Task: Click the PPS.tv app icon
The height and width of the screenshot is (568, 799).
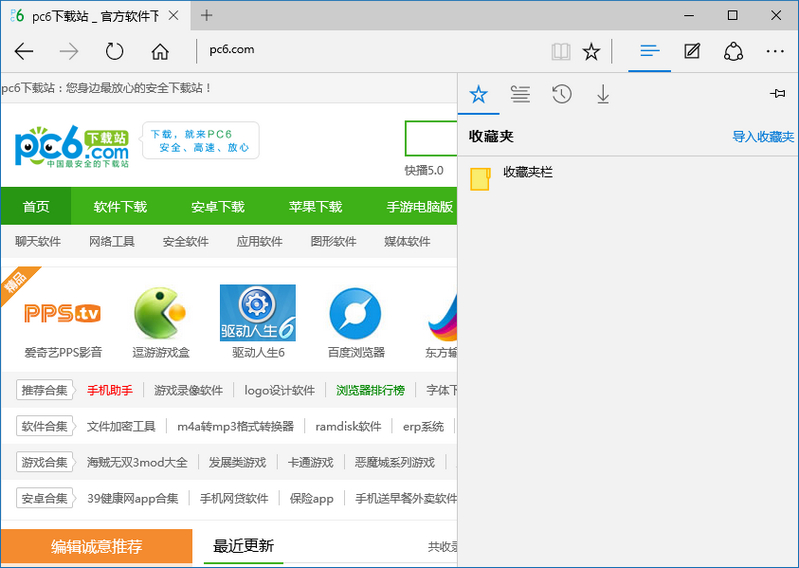Action: [x=62, y=313]
